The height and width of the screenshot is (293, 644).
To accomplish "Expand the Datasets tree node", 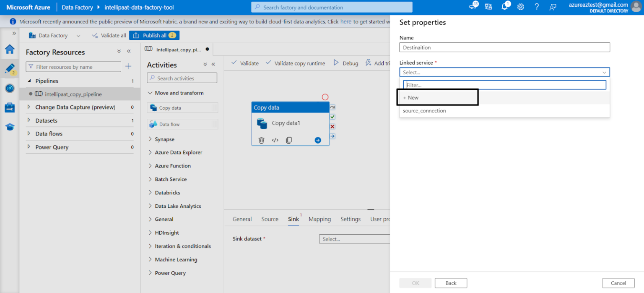I will pyautogui.click(x=29, y=120).
